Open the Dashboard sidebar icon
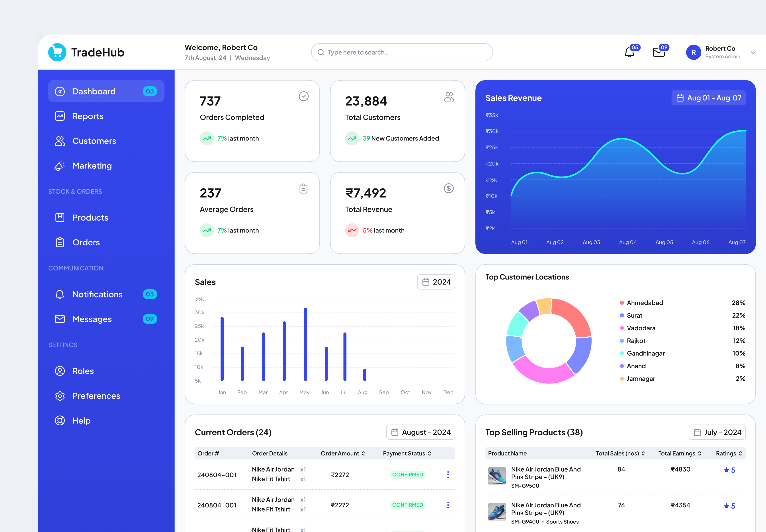This screenshot has width=766, height=532. [60, 91]
